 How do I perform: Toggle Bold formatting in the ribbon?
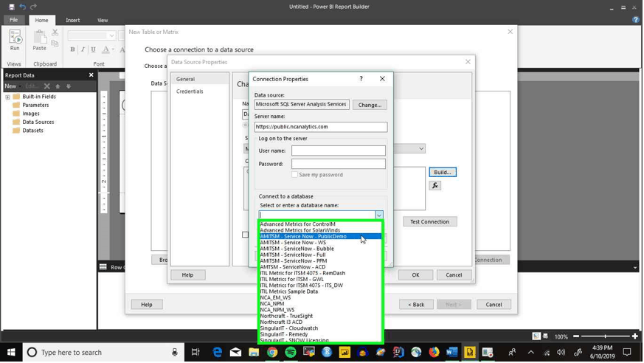point(73,49)
